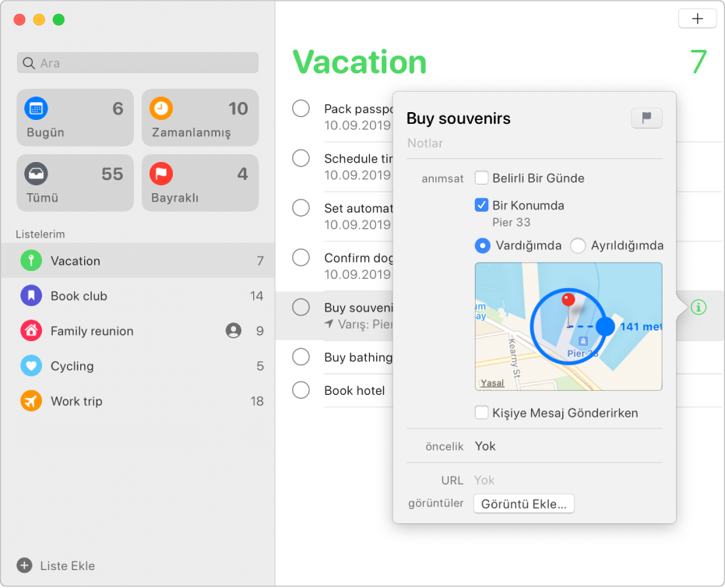Click the blue geofence radius handle
The height and width of the screenshot is (588, 725).
pyautogui.click(x=605, y=326)
